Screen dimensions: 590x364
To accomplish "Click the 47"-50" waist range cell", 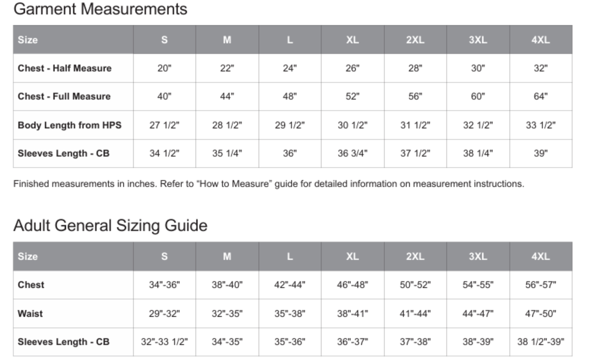I will coord(541,313).
